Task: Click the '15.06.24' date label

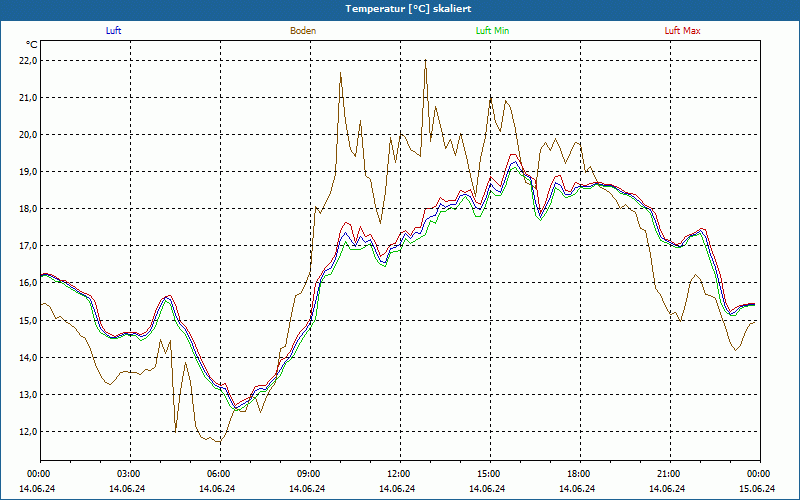Action: [757, 488]
